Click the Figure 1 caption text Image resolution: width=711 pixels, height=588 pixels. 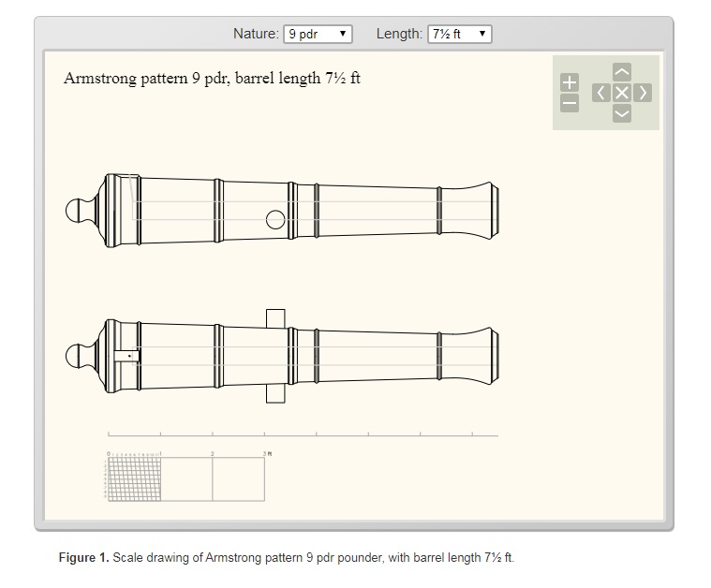286,558
